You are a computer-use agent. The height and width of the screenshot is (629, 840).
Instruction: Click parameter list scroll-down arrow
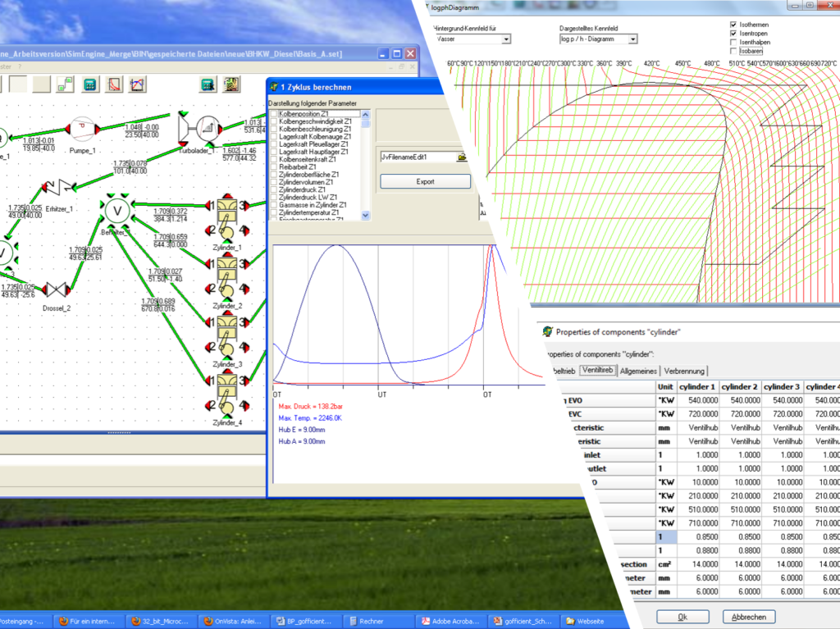(365, 215)
